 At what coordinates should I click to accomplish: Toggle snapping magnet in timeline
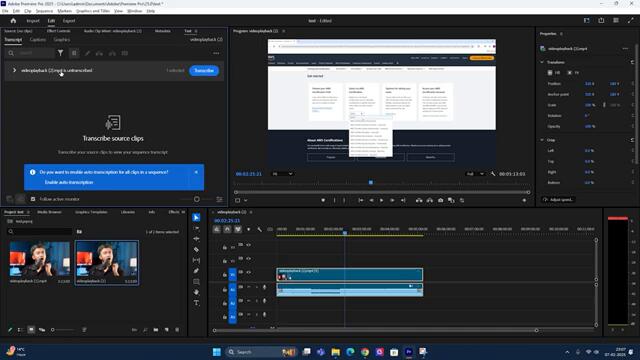[x=227, y=229]
